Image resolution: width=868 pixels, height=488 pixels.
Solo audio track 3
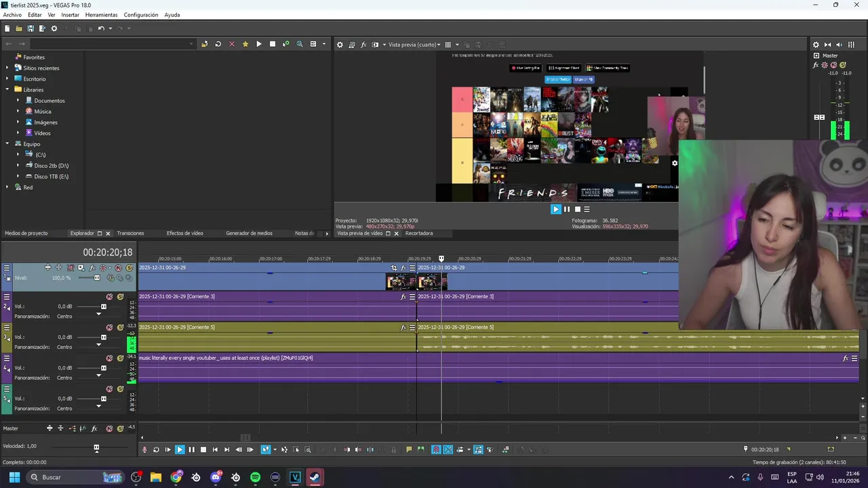[120, 327]
